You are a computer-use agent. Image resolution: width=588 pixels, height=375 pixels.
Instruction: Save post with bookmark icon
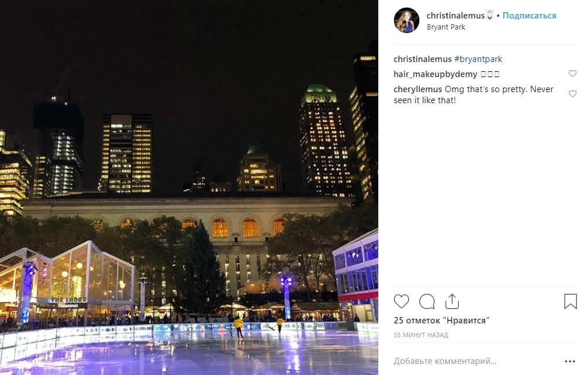pyautogui.click(x=571, y=301)
